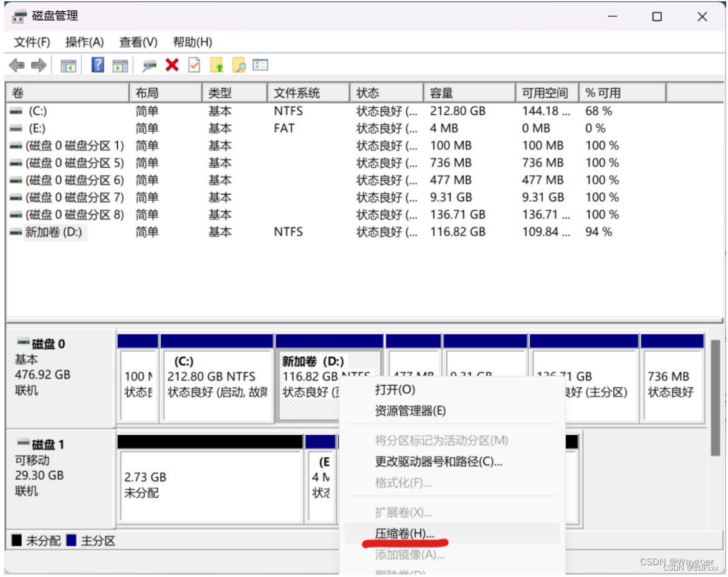
Task: Open the 文件(F) menu
Action: coord(32,42)
